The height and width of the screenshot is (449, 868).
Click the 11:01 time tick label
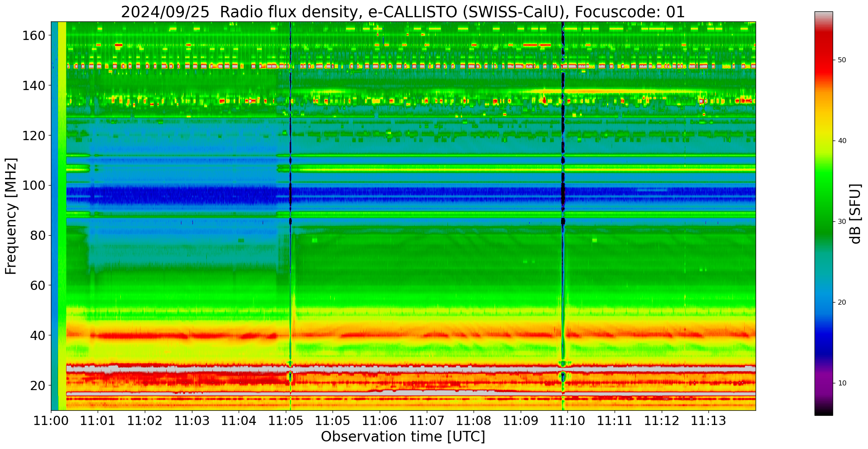[x=98, y=421]
